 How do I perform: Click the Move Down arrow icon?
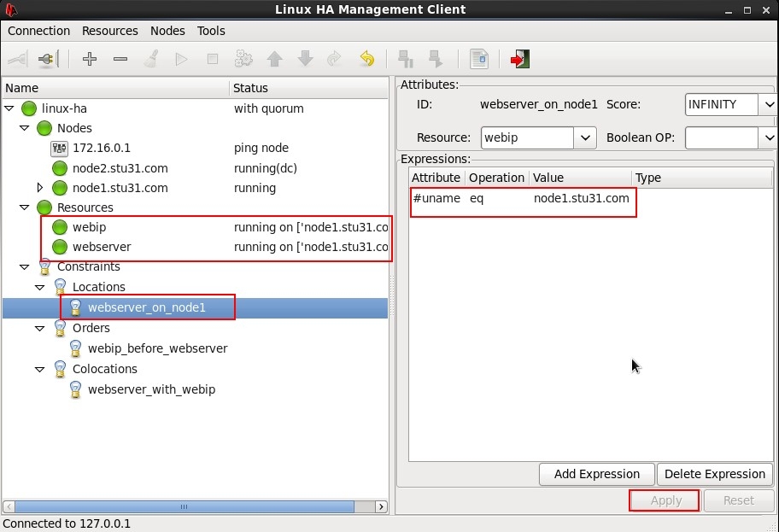(x=305, y=59)
